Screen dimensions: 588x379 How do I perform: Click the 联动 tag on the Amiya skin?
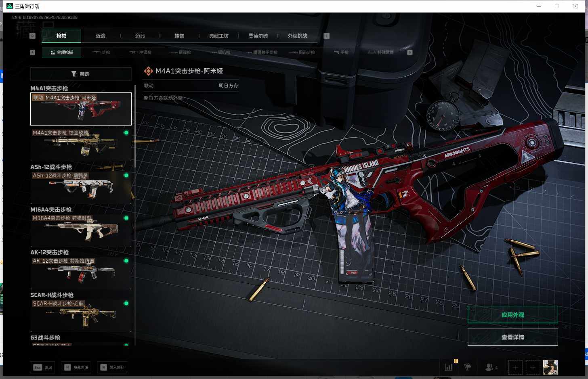(x=38, y=98)
